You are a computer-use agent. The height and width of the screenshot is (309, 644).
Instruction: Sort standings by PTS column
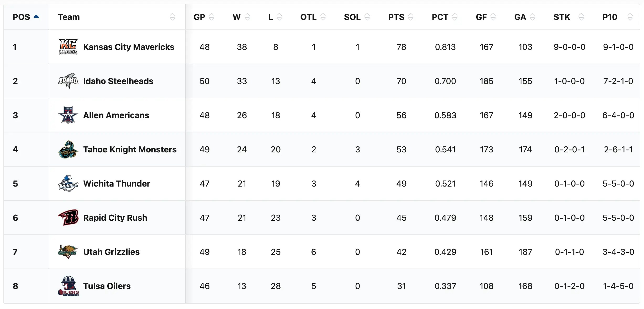point(411,17)
